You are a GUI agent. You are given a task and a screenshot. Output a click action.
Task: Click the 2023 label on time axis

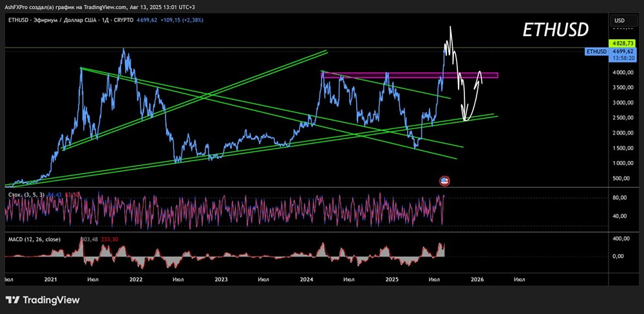[221, 279]
